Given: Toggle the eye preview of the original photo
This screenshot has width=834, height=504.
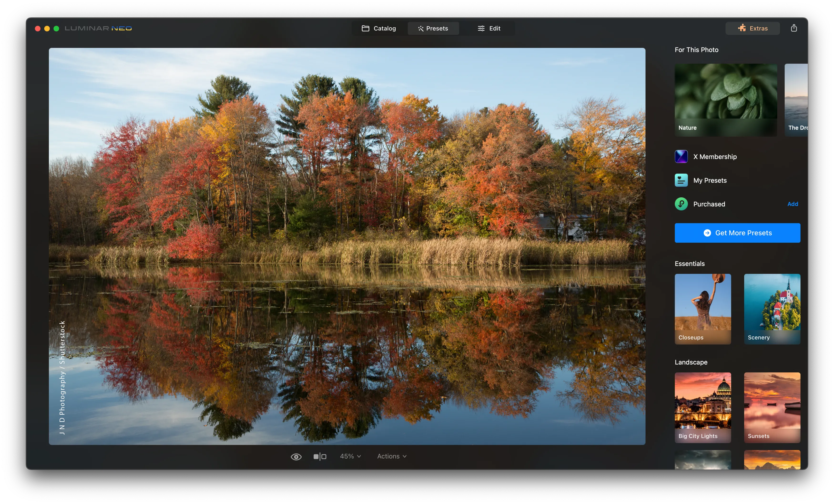Looking at the screenshot, I should click(x=296, y=457).
